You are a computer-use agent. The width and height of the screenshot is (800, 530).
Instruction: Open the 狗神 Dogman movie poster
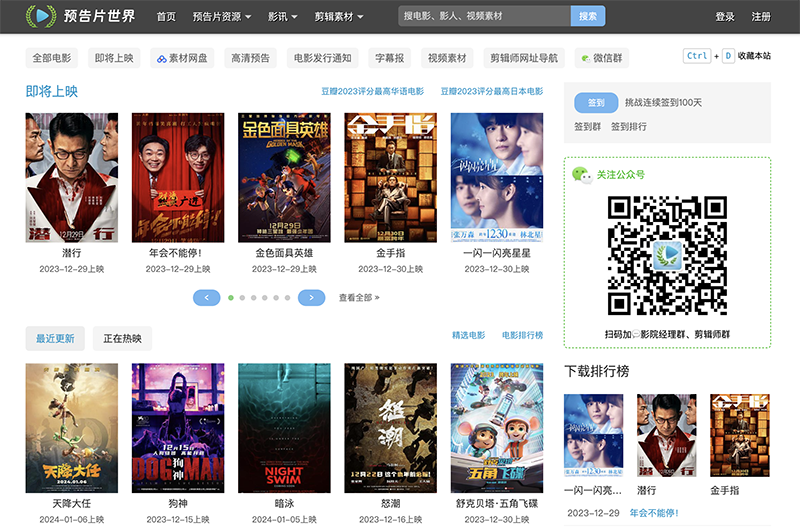pyautogui.click(x=178, y=428)
